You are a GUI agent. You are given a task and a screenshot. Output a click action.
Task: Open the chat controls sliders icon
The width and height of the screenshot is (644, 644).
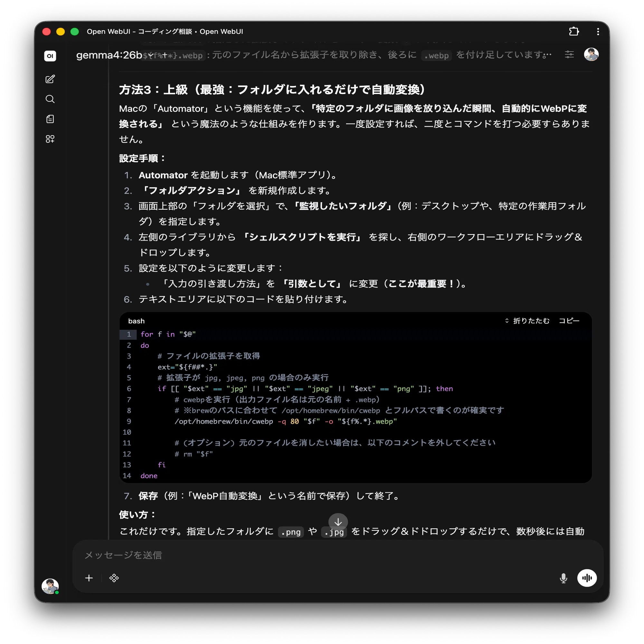569,54
